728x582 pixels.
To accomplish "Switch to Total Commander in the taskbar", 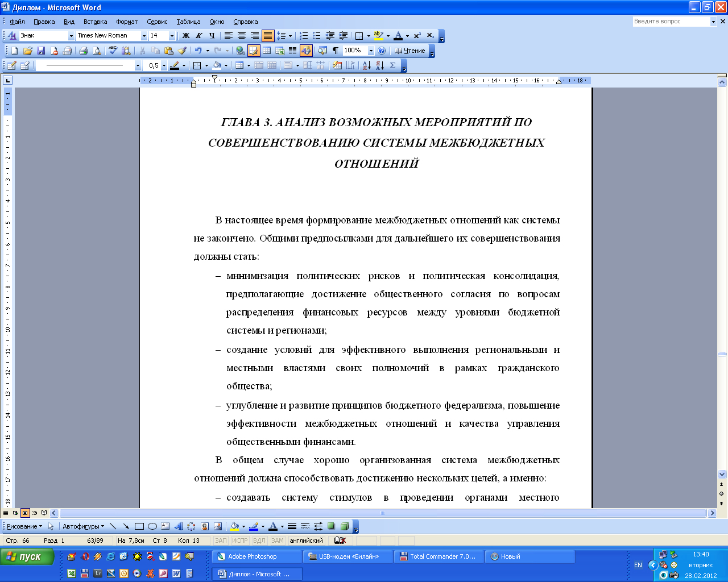I will tap(439, 556).
